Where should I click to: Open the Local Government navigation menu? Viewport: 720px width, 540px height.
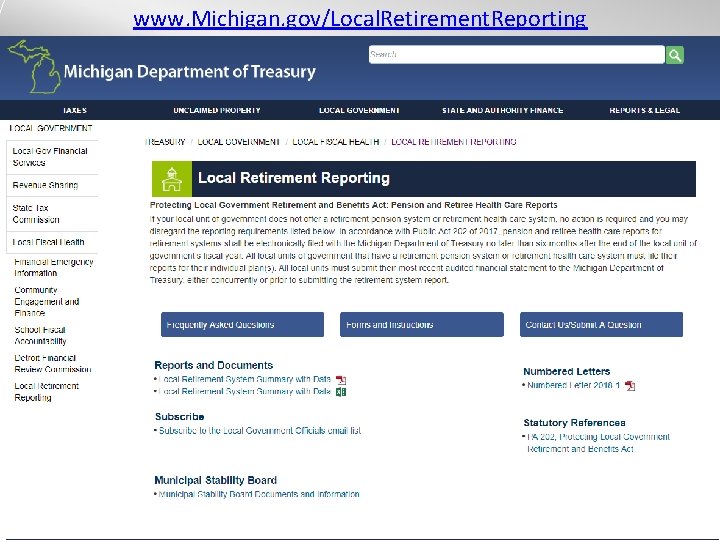click(359, 110)
